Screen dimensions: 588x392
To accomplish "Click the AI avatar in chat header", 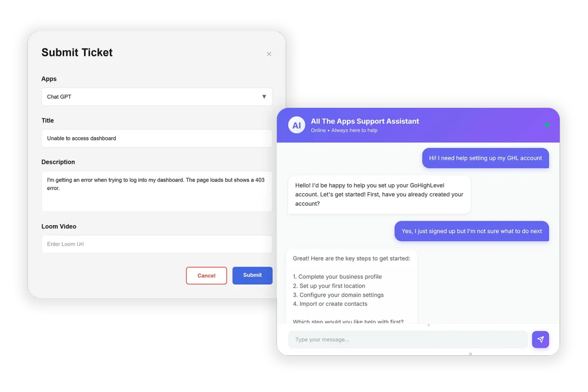I will tap(296, 125).
